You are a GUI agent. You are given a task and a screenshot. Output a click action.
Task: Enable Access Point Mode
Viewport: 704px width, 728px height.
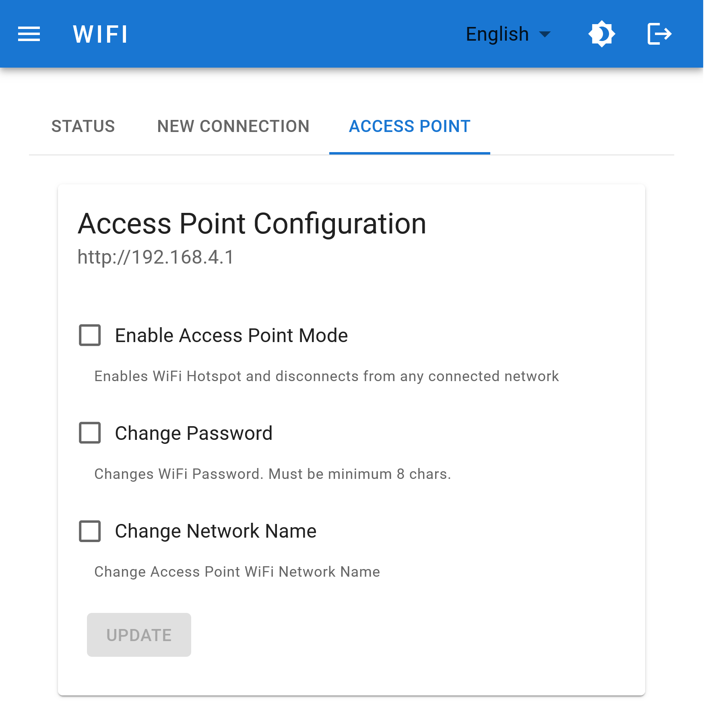(x=89, y=335)
